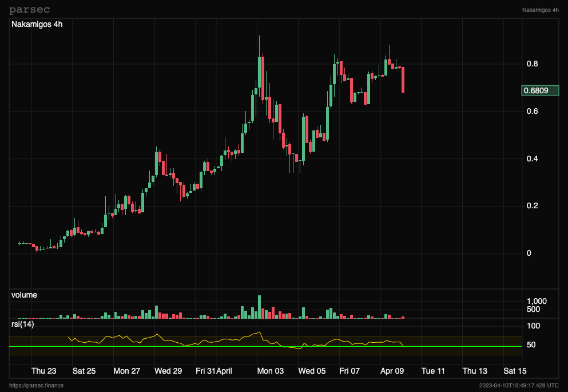The image size is (568, 392).
Task: Click the UTC timestamp in the footer
Action: pyautogui.click(x=519, y=386)
